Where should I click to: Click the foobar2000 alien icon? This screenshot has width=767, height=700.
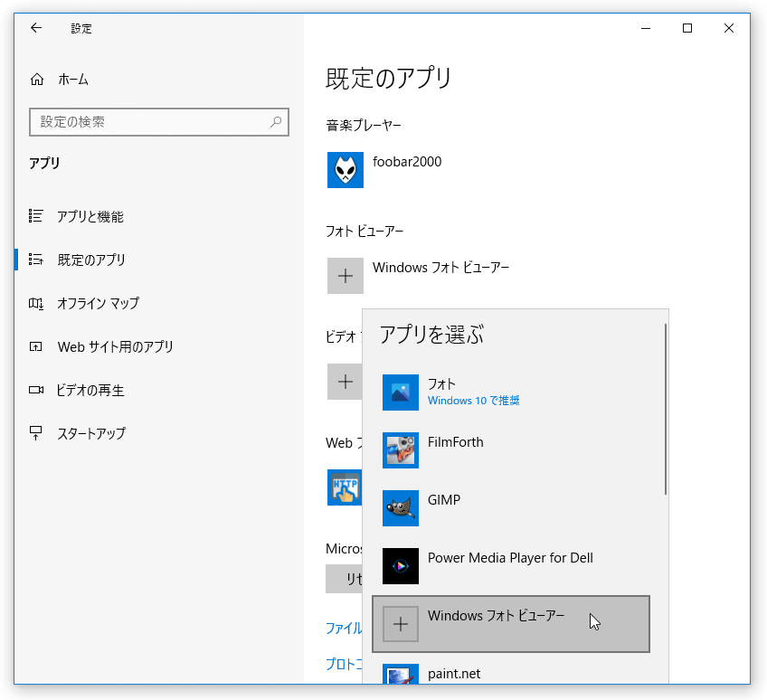coord(346,170)
